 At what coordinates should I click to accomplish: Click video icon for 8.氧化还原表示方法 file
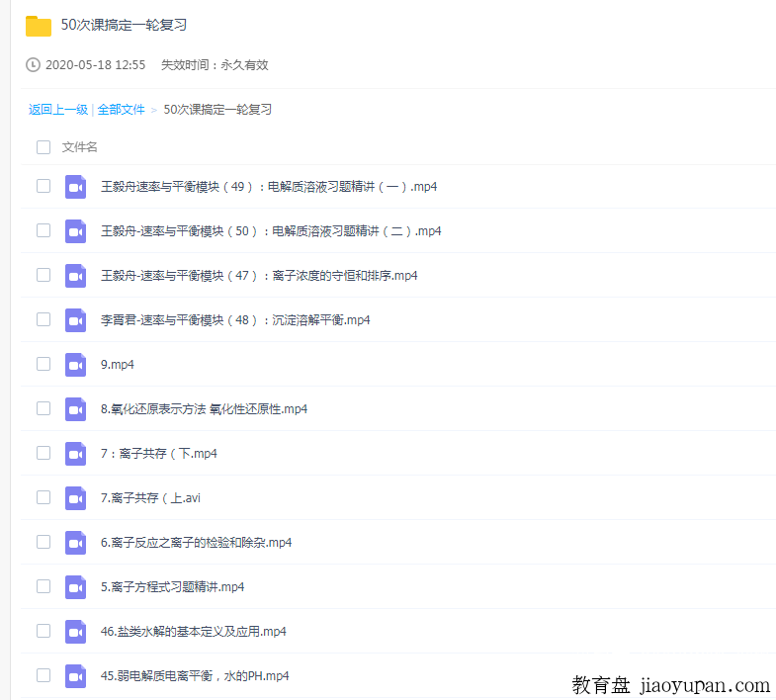[x=75, y=409]
